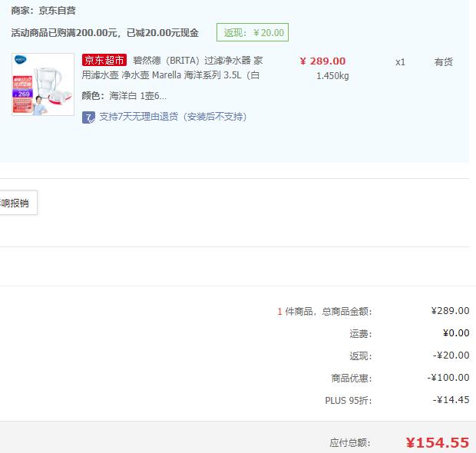This screenshot has height=453, width=476.
Task: Open the BRITA water filter product thumbnail
Action: 43,84
